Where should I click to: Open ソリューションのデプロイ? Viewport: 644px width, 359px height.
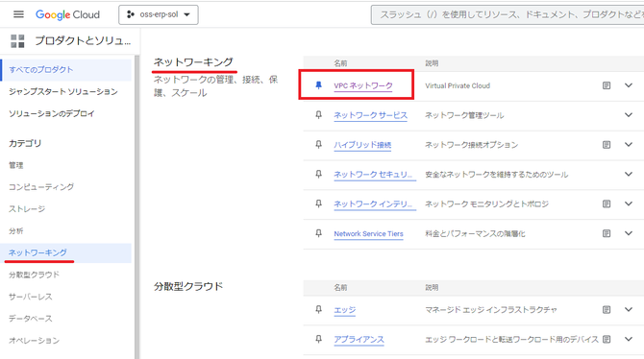[52, 113]
